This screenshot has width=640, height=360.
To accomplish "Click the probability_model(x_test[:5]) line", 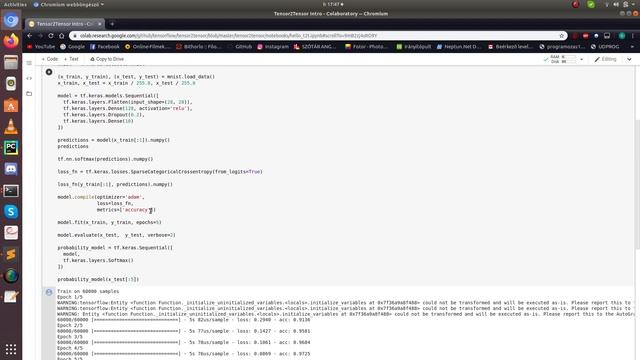I will coord(98,280).
